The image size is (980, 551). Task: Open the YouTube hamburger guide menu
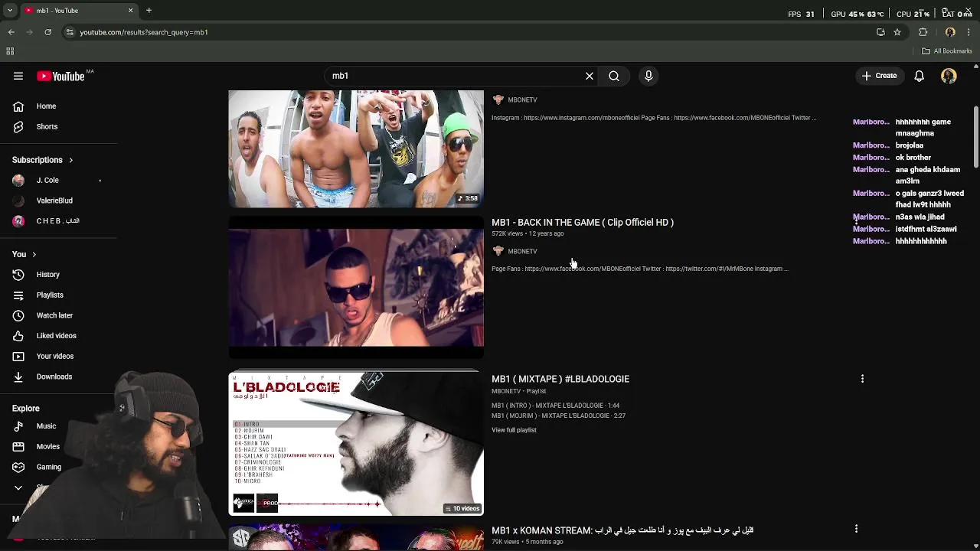pyautogui.click(x=18, y=76)
